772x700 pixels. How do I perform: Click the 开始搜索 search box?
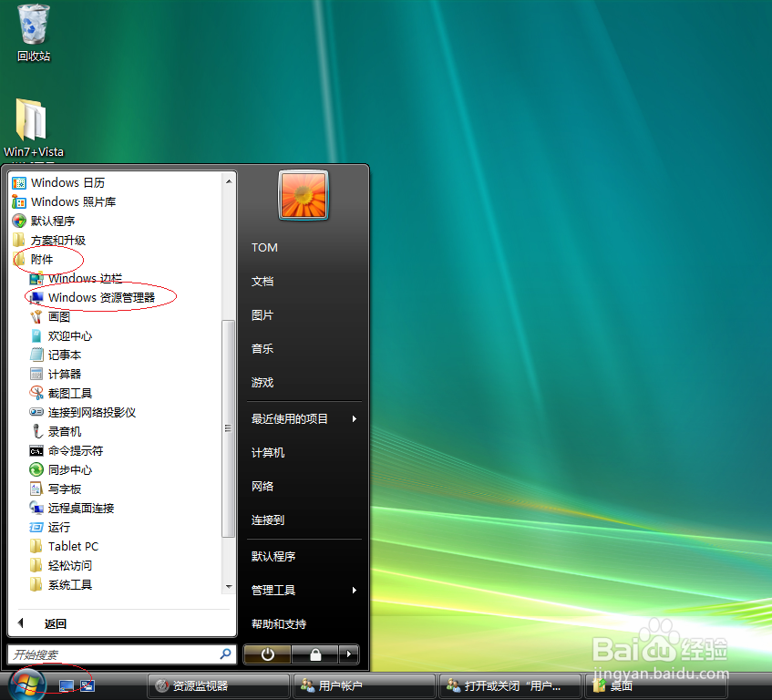tap(122, 654)
